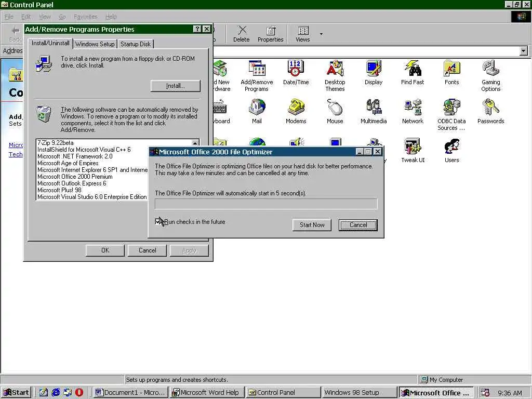Switch to the Windows 98 Setup taskbar button

coord(360,393)
